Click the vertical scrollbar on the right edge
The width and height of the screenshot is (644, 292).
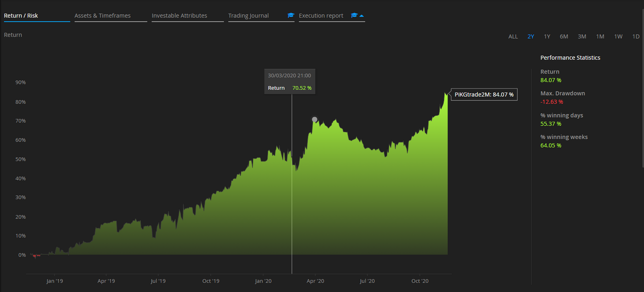[642, 88]
